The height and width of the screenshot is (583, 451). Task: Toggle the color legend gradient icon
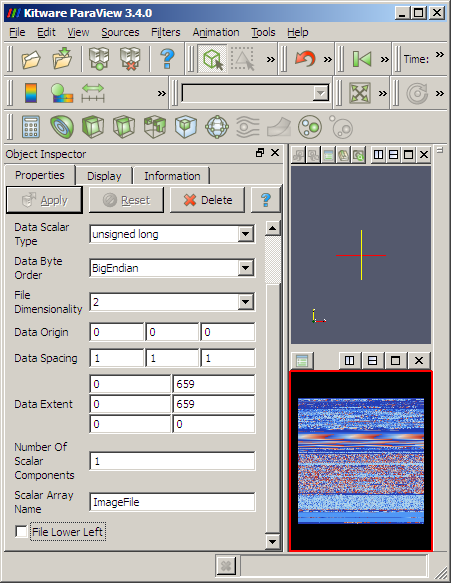31,93
